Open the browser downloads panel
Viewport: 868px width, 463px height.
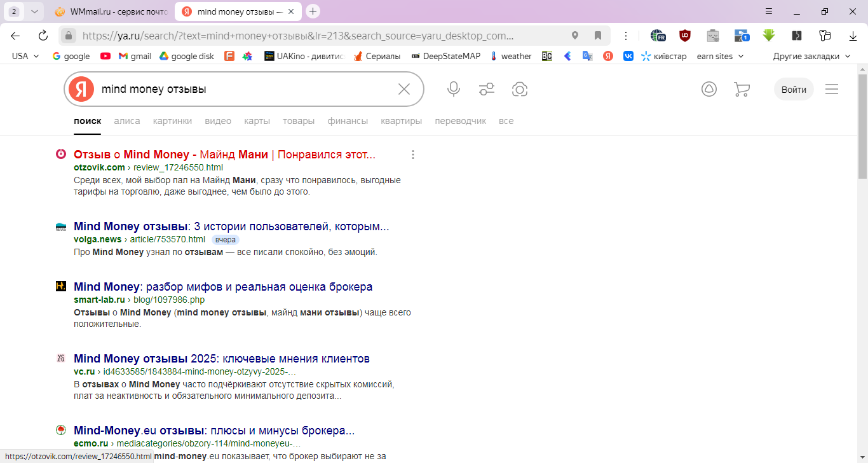pos(852,36)
